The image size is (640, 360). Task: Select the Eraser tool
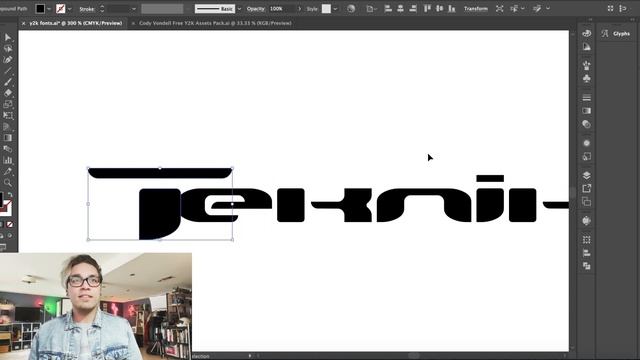pos(8,93)
